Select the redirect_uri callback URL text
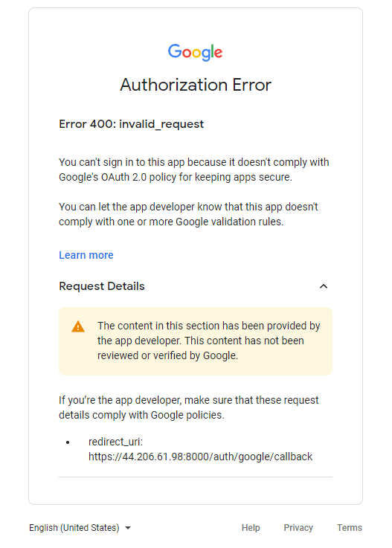This screenshot has height=548, width=392. click(x=200, y=457)
